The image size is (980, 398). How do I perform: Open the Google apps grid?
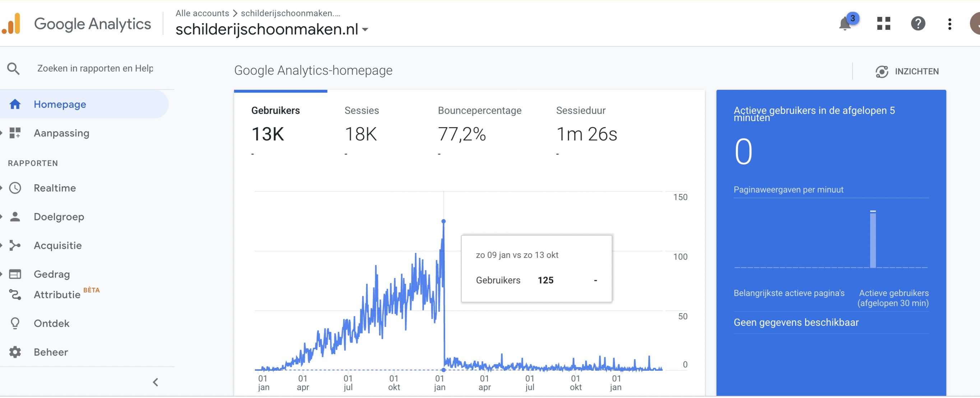tap(883, 24)
